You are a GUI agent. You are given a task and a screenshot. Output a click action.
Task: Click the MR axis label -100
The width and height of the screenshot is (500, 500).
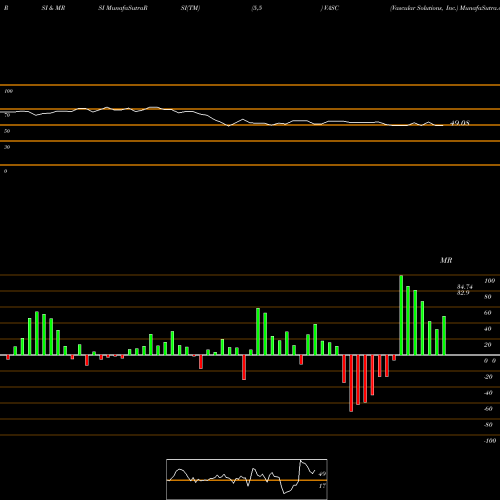tap(489, 441)
